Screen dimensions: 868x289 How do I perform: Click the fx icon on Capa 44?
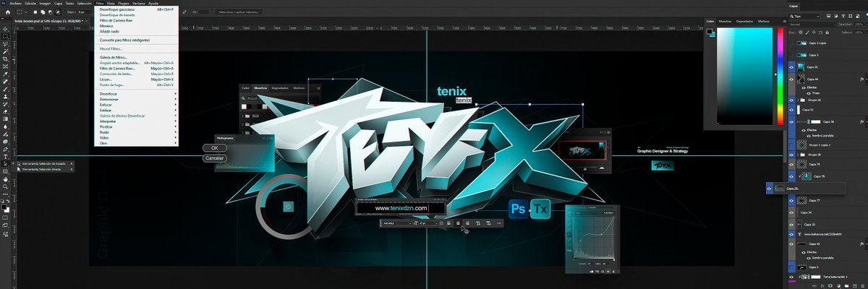861,79
